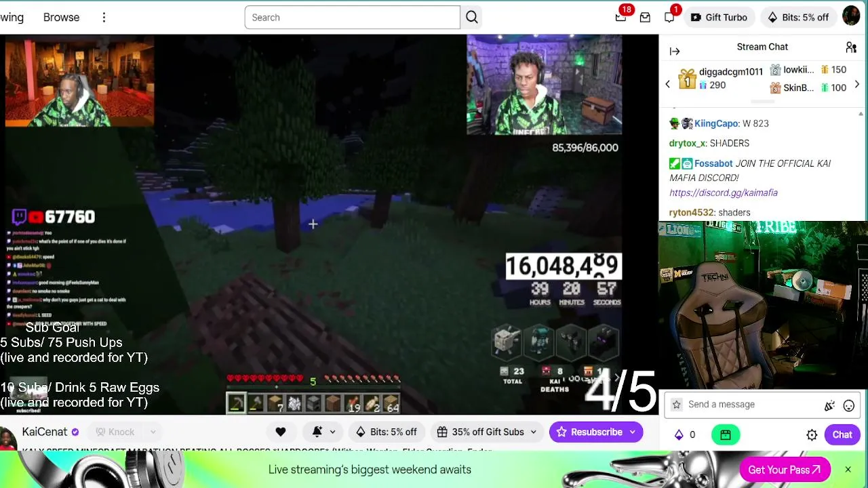
Task: Click the star icon in message box
Action: point(676,405)
